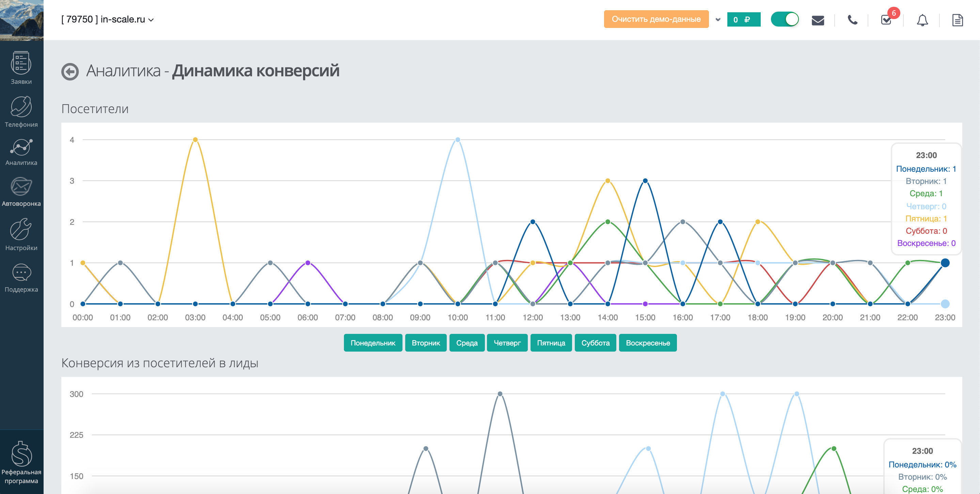
Task: Open the Настройки wrench icon
Action: 21,229
